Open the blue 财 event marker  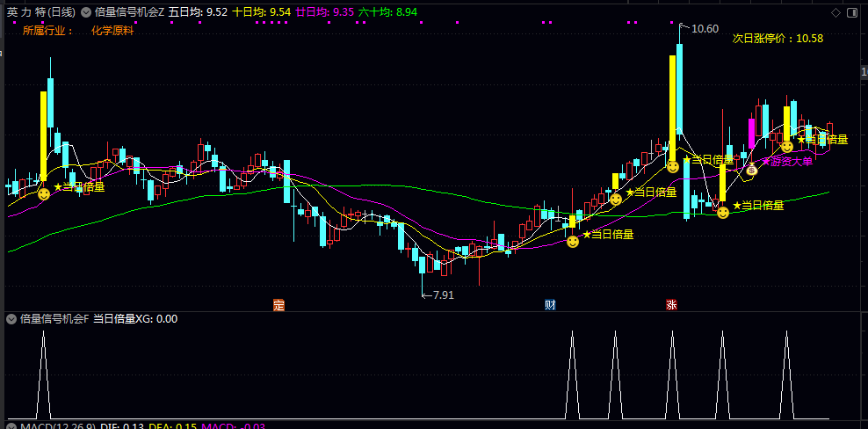point(550,305)
